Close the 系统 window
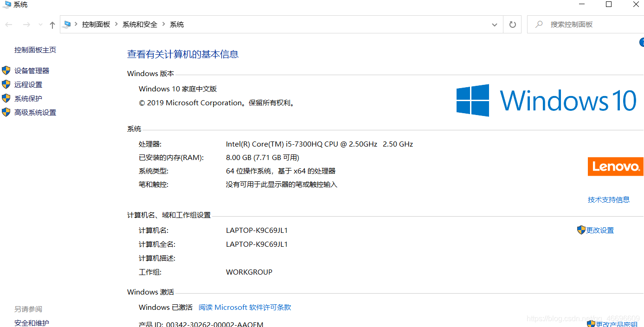 [x=636, y=5]
